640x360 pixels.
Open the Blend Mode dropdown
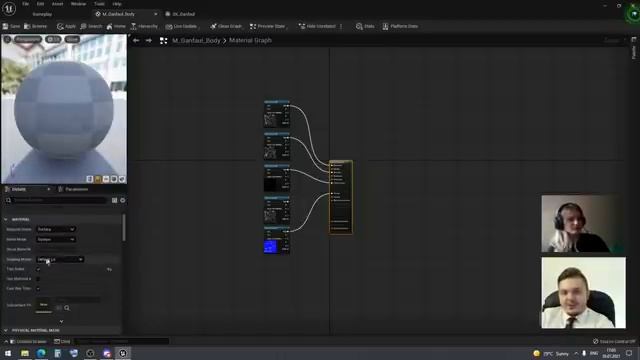[56, 239]
